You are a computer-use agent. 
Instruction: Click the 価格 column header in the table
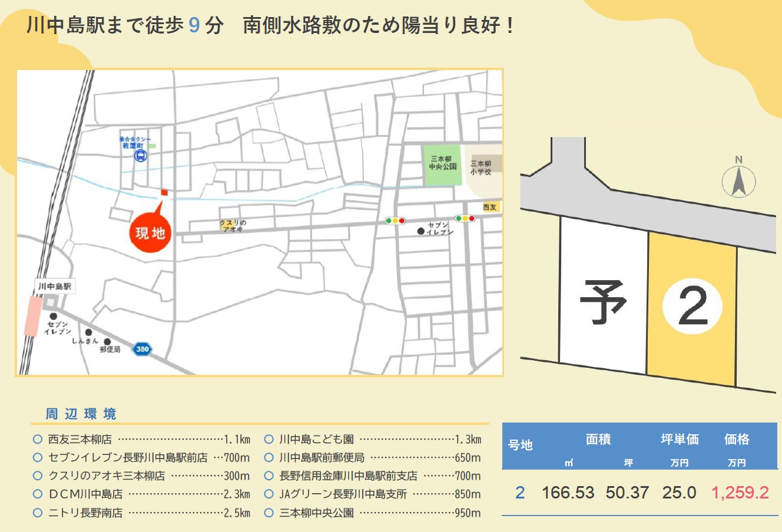(x=737, y=440)
